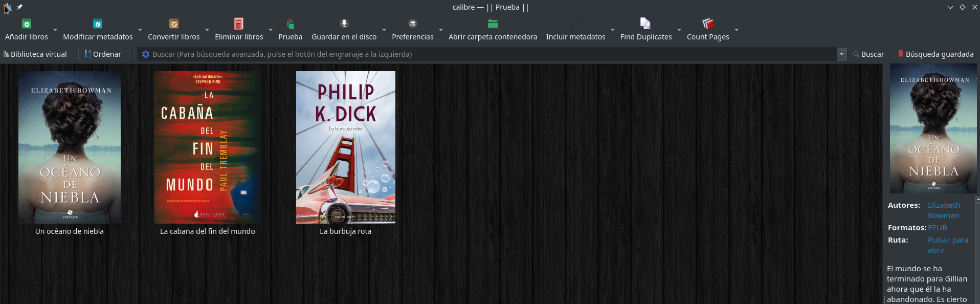The height and width of the screenshot is (304, 980).
Task: Open Modificar metadatos tool
Action: [x=98, y=24]
